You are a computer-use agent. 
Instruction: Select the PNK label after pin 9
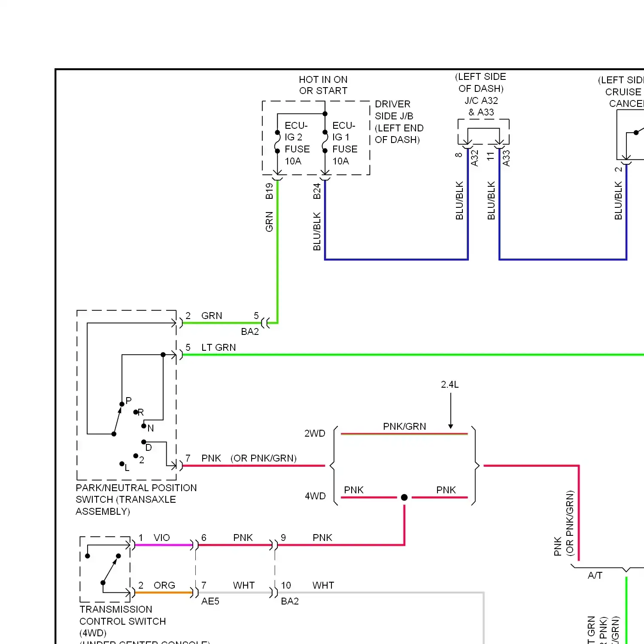pyautogui.click(x=322, y=538)
